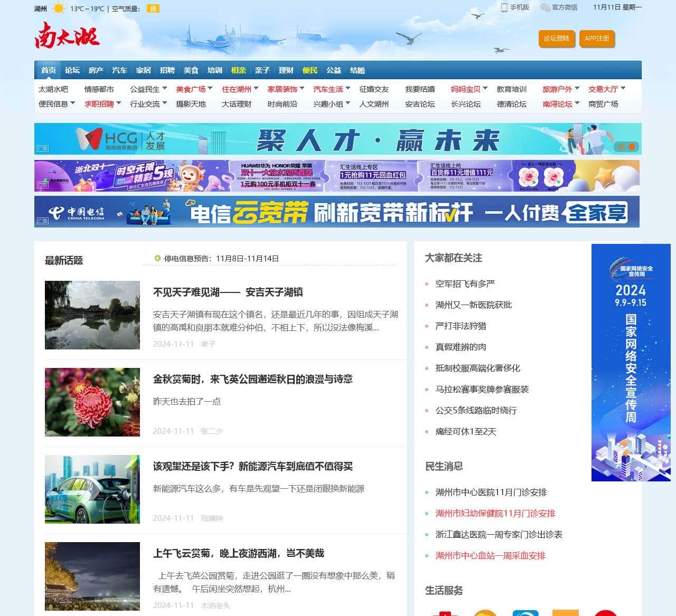Open the 招聘 nav tab

coord(167,70)
